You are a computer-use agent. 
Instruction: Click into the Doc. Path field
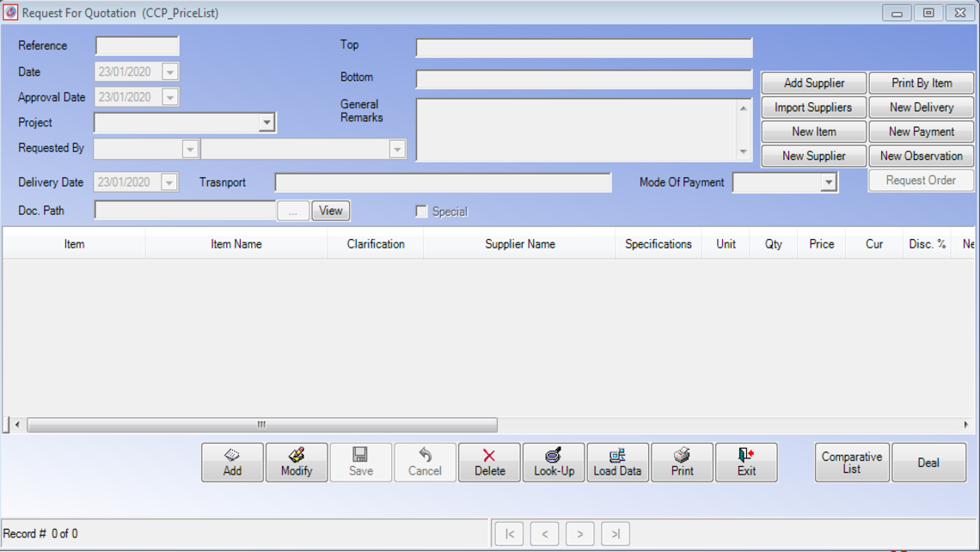click(185, 211)
